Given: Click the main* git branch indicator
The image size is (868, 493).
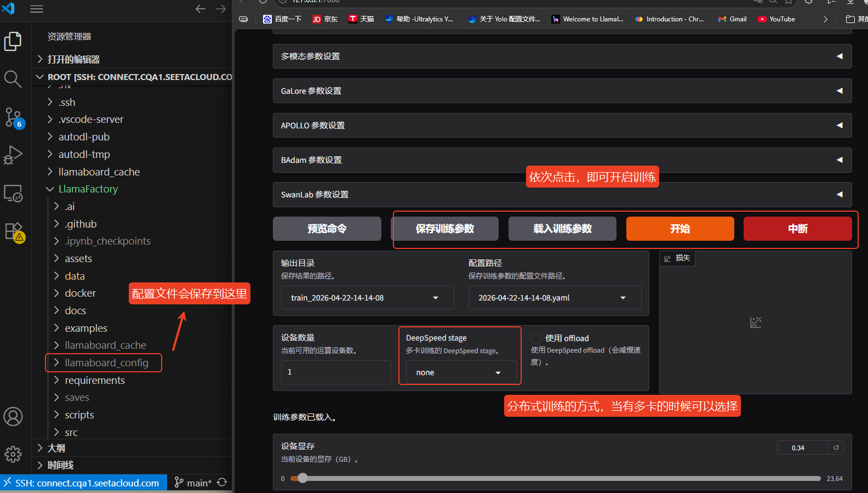Looking at the screenshot, I should pos(192,483).
